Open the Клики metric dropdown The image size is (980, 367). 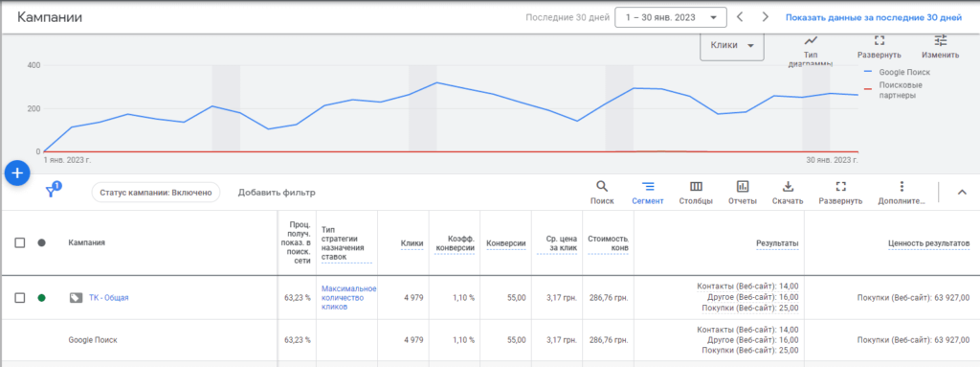click(732, 45)
